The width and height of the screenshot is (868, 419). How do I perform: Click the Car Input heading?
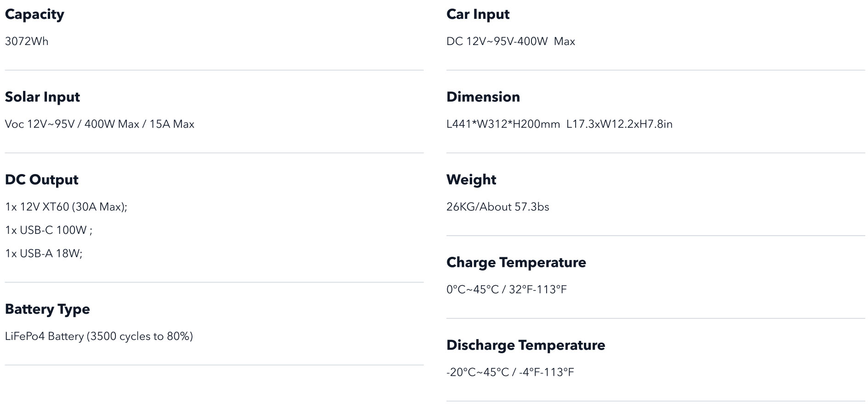478,15
